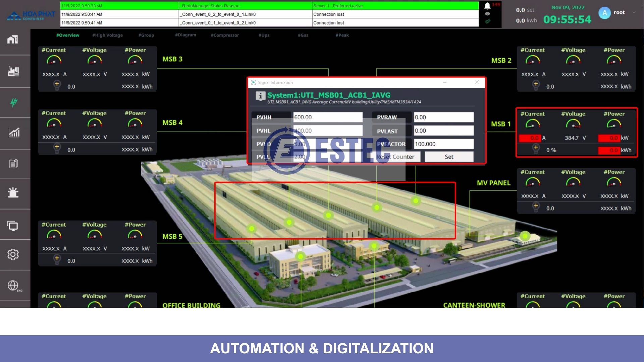Click the MSB 3 voltage gauge
Viewport: 644px width, 362px height.
click(x=95, y=60)
